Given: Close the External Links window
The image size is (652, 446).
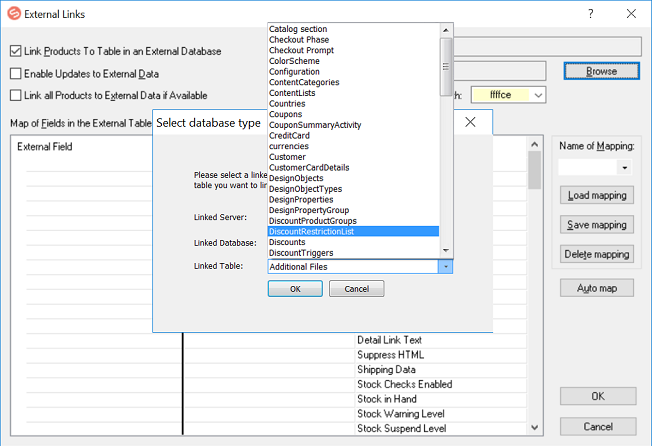Looking at the screenshot, I should 631,13.
